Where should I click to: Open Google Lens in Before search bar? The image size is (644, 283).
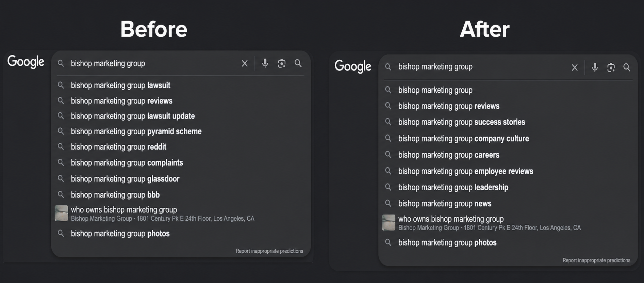pyautogui.click(x=282, y=63)
